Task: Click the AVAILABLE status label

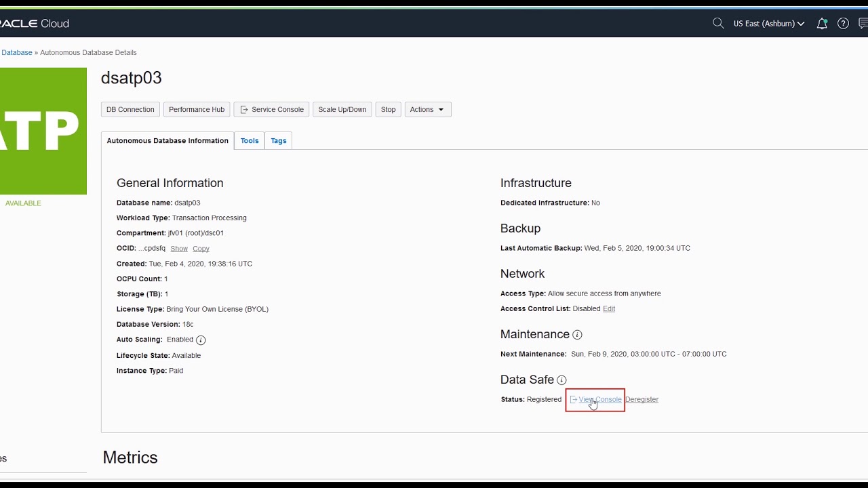Action: 23,203
